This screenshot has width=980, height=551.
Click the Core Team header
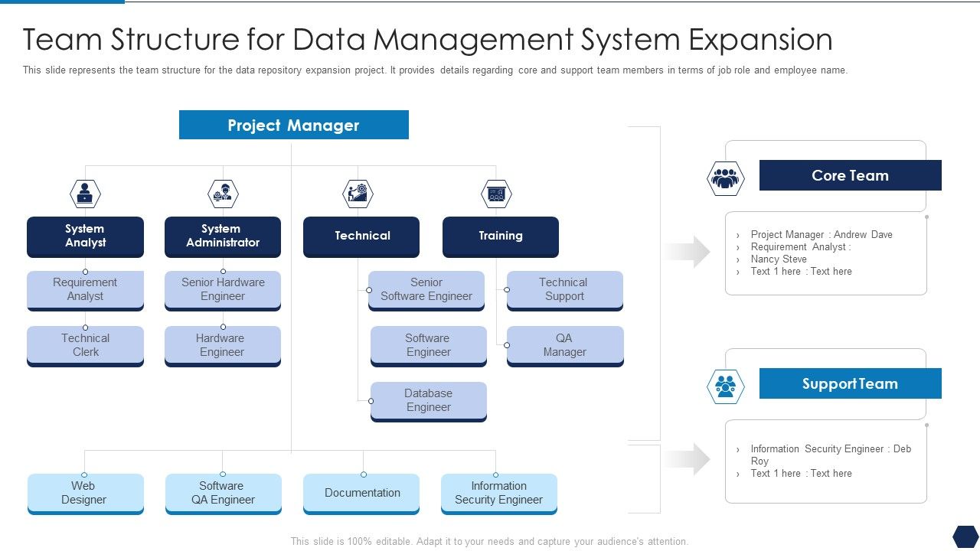click(851, 175)
